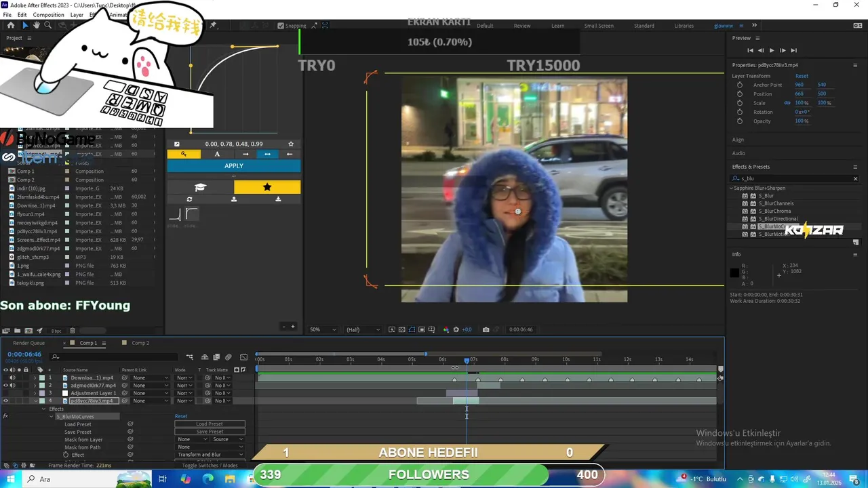The height and width of the screenshot is (488, 868).
Task: Open Effect Transform and Blur dropdown
Action: [x=210, y=455]
